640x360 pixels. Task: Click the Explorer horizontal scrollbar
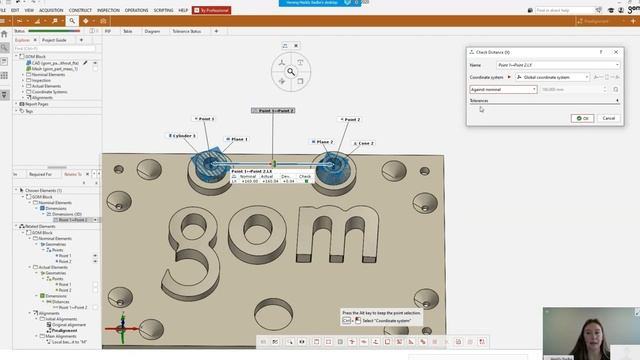click(57, 167)
